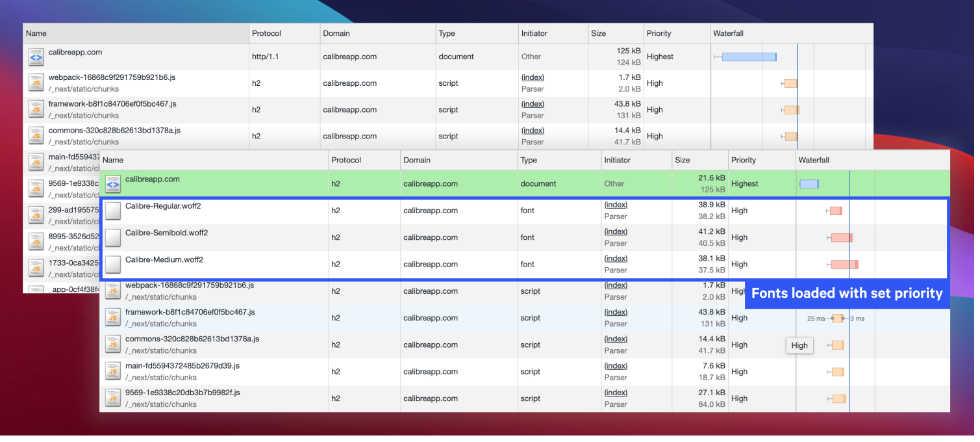
Task: Click the document icon beside calibreapp.com
Action: (x=112, y=183)
